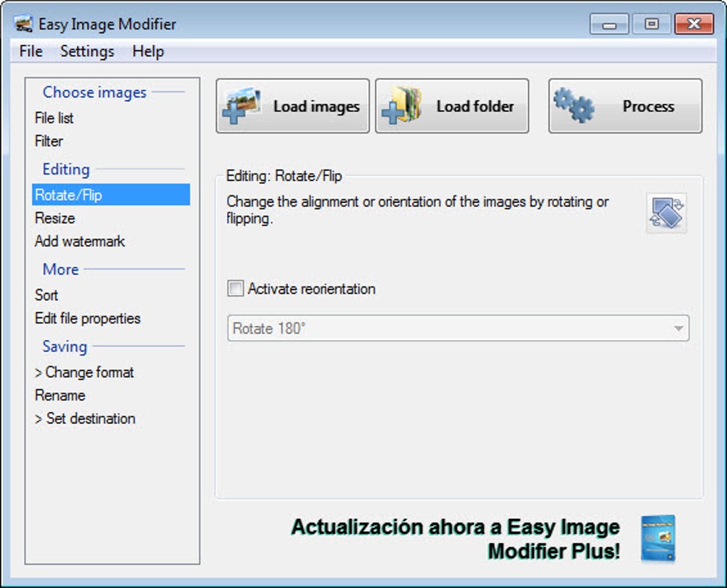Open the Rotate 180° dropdown
This screenshot has height=588, width=727.
[458, 329]
